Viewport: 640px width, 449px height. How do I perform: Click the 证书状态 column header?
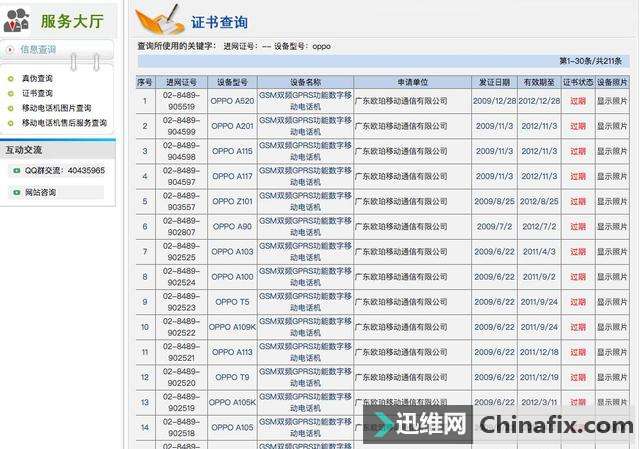tap(578, 82)
